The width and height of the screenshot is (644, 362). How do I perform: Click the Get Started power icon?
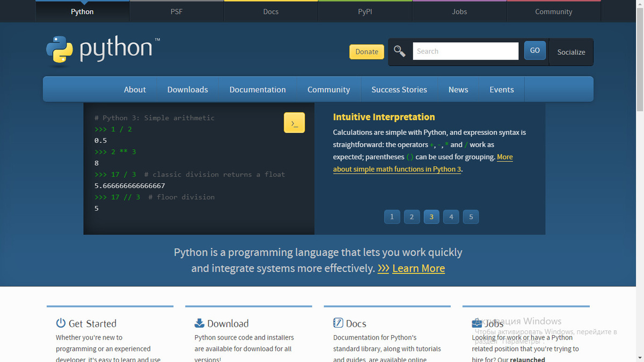[61, 323]
